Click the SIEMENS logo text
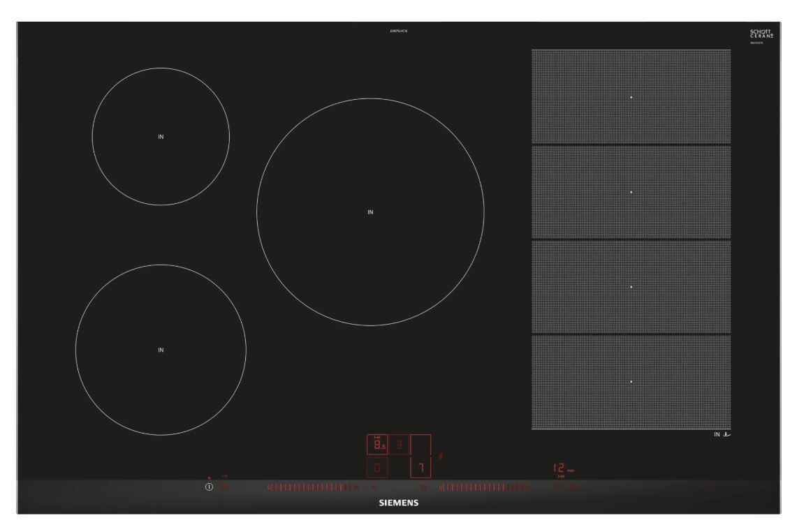Viewport: 790px width, 532px height. (x=399, y=502)
